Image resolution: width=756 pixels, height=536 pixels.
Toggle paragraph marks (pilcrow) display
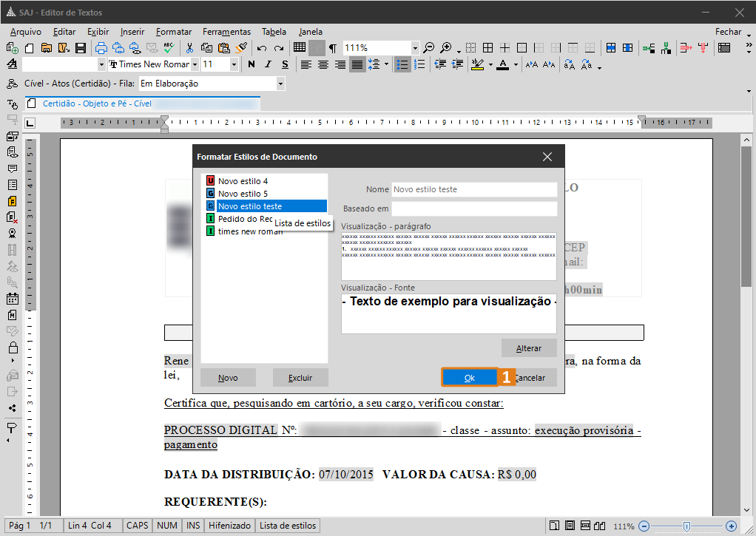(333, 48)
